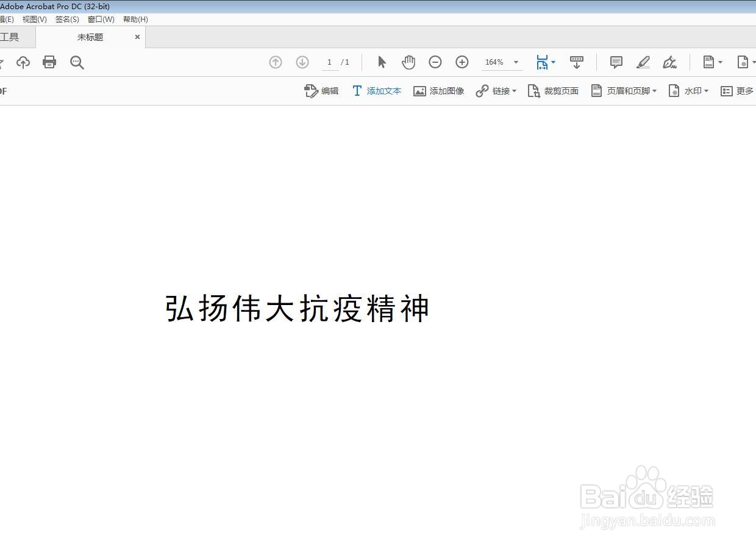
Task: Select 裁剪页面 crop page tool
Action: point(553,91)
